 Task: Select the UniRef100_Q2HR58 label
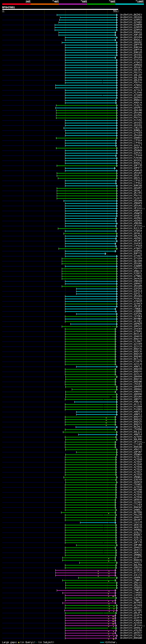[x=131, y=25]
